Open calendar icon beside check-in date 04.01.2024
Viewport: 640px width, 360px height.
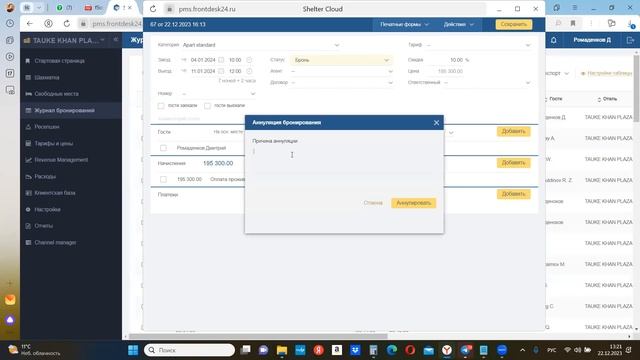(221, 60)
